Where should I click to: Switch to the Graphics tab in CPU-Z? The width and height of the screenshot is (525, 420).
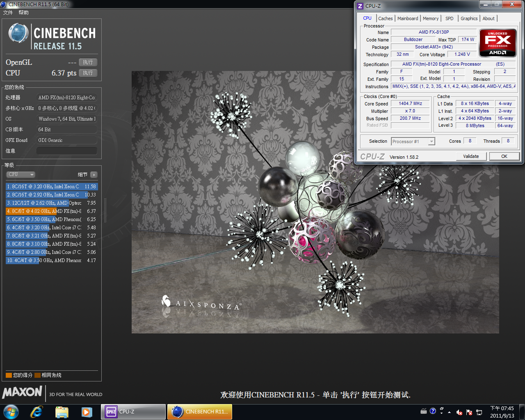(x=469, y=18)
